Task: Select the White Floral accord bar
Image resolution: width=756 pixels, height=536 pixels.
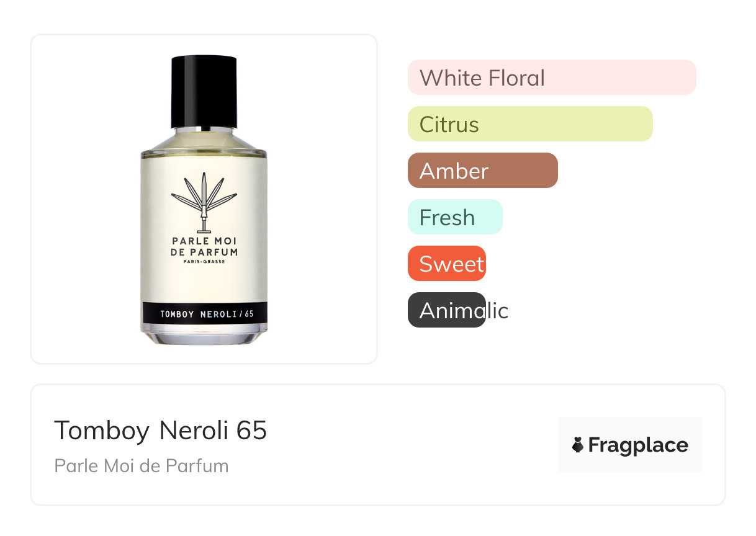Action: tap(552, 78)
